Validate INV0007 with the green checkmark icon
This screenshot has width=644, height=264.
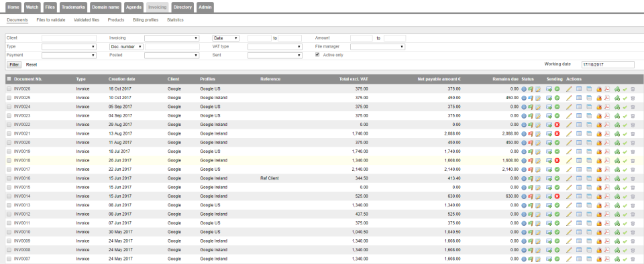625,259
